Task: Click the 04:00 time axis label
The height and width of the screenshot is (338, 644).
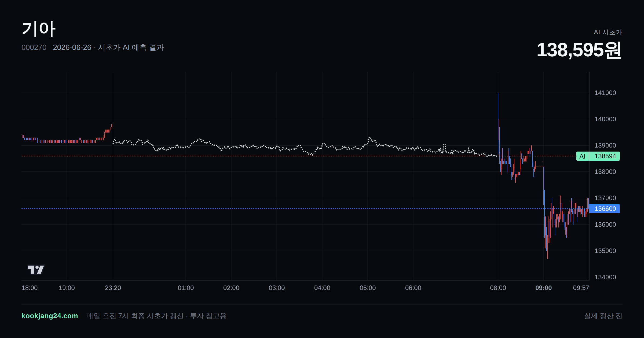Action: pyautogui.click(x=322, y=288)
